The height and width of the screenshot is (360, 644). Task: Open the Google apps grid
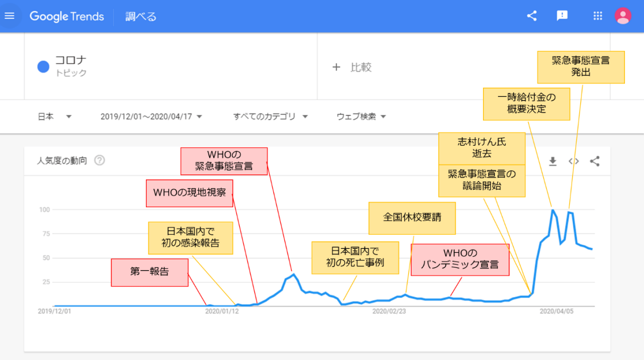tap(598, 16)
